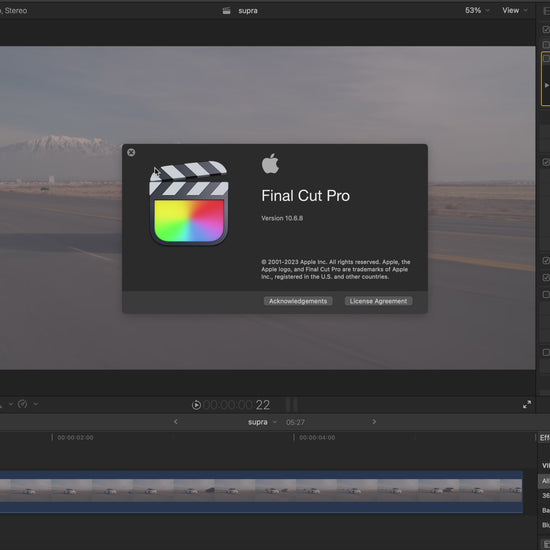
Task: Select the "Final Cut Pro" title text
Action: click(x=306, y=196)
